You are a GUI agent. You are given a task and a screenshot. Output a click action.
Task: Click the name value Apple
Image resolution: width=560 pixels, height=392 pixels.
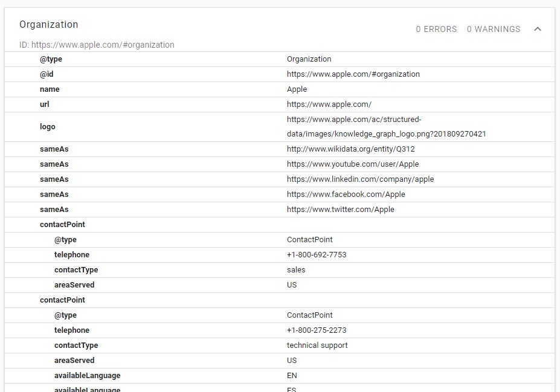(297, 89)
